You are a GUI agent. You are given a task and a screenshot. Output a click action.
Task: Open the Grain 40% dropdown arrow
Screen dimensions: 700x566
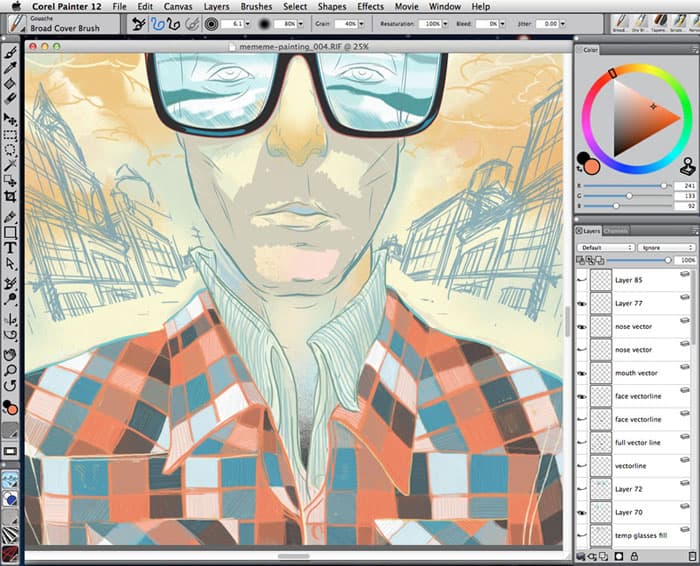click(361, 24)
